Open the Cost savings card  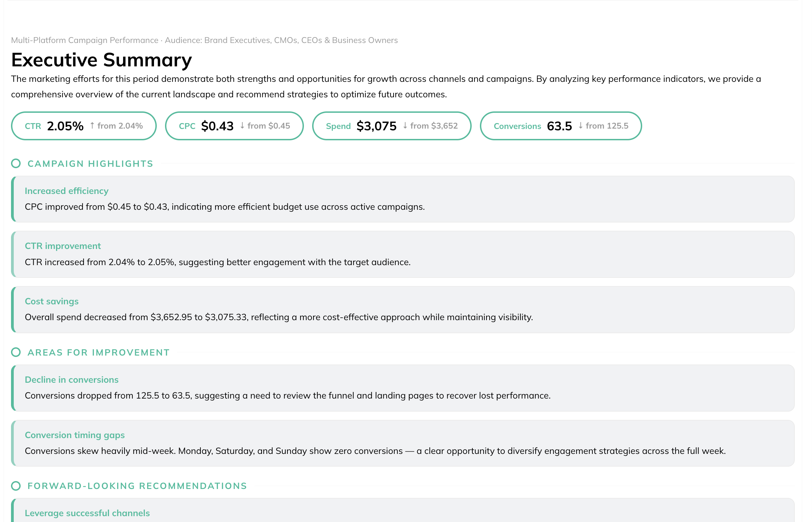coord(403,309)
